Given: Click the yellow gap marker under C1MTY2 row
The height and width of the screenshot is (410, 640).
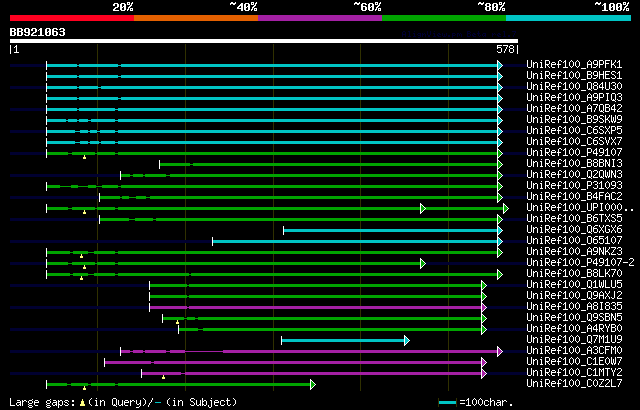Looking at the screenshot, I should [164, 377].
